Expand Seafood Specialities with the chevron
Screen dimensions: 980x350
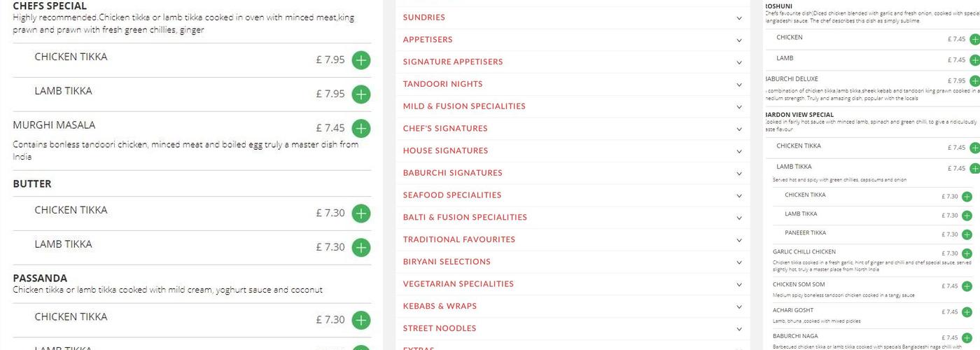coord(739,195)
